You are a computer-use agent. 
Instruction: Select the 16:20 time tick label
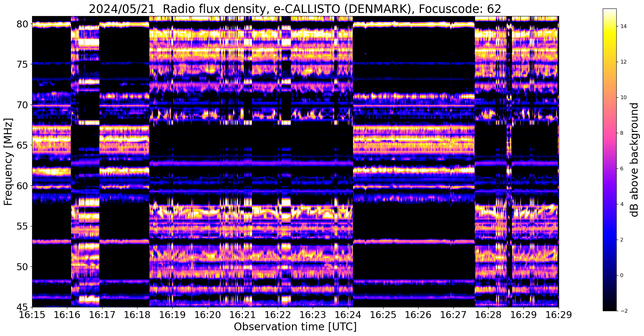coord(208,315)
